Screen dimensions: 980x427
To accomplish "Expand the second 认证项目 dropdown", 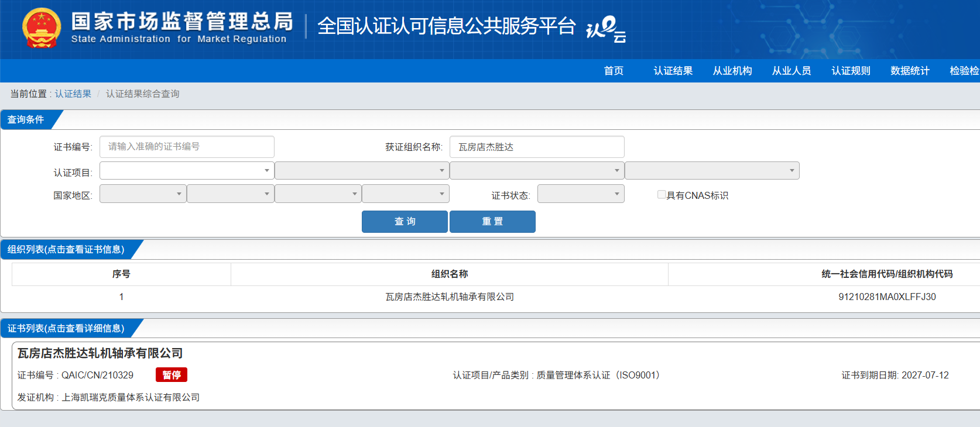I will [362, 171].
